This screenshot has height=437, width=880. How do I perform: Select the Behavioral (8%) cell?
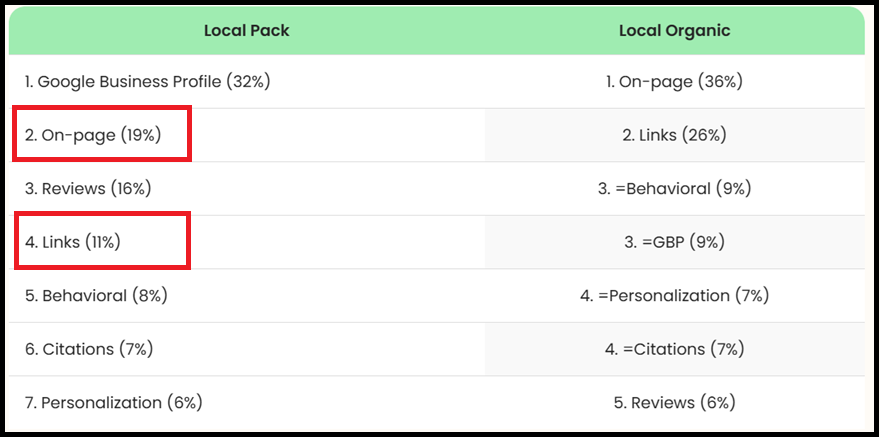(96, 296)
